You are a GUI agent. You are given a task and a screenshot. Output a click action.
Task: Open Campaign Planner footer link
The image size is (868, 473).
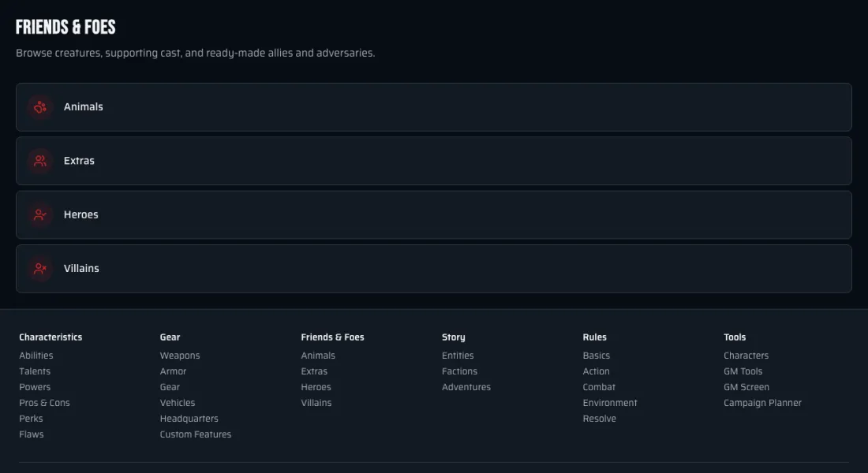762,403
